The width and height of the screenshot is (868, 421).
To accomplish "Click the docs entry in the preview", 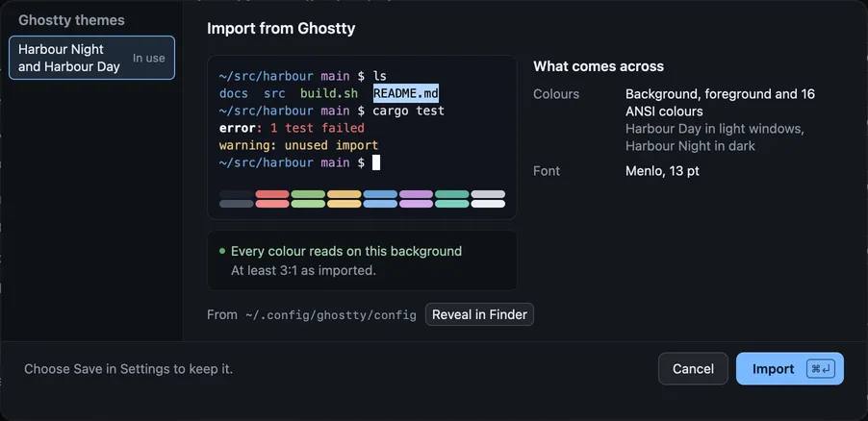I will [234, 93].
